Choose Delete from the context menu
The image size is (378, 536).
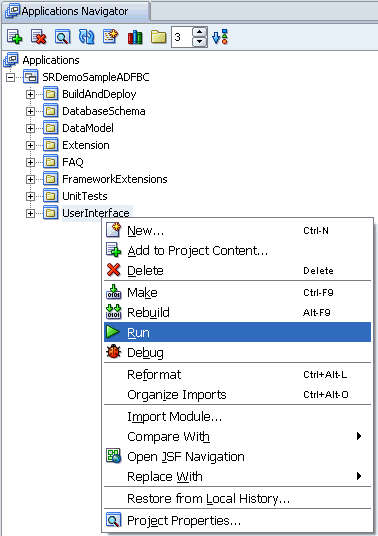pos(238,271)
